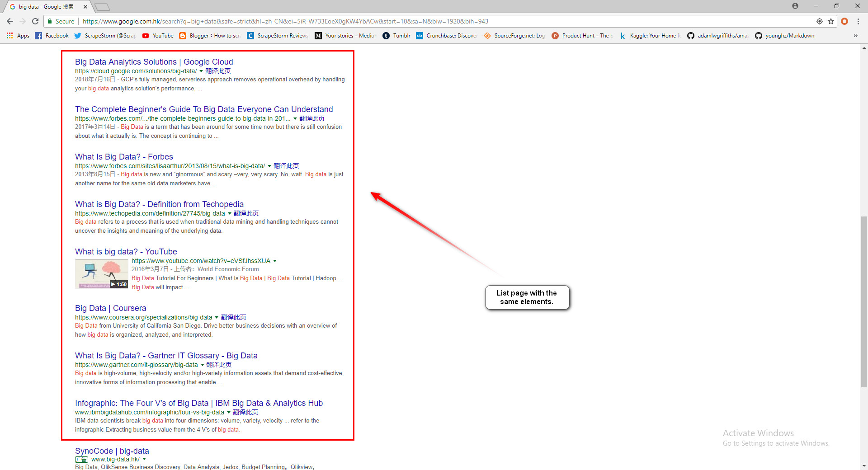
Task: Open Techopedia big data definition result
Action: click(159, 204)
